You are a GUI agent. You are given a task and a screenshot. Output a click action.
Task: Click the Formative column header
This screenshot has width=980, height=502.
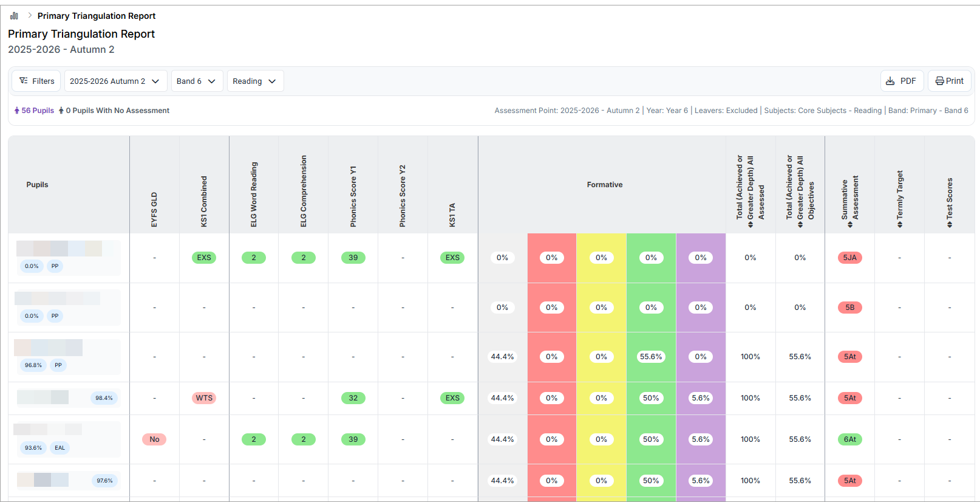(x=604, y=185)
